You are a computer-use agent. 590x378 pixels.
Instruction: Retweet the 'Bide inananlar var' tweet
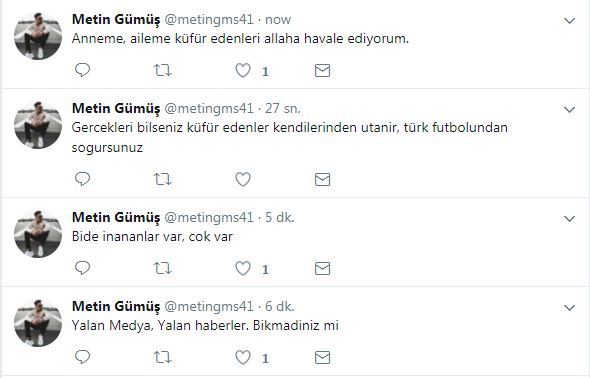pos(163,269)
